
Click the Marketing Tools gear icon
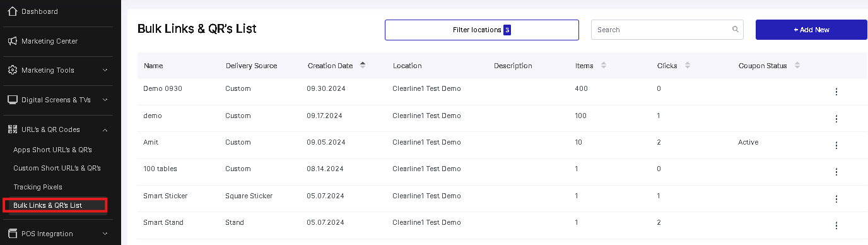(x=12, y=70)
